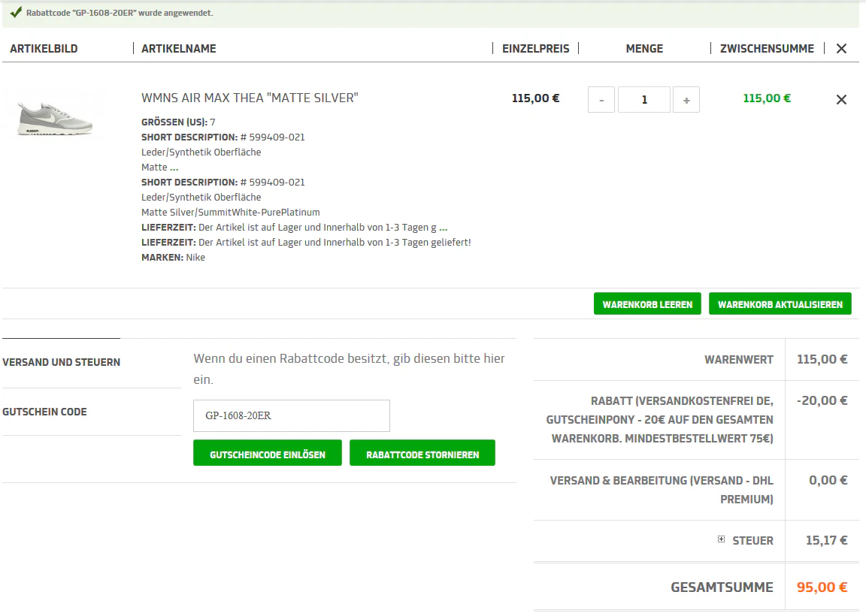Select the green Zwischensumme 115,00 €

pos(767,98)
